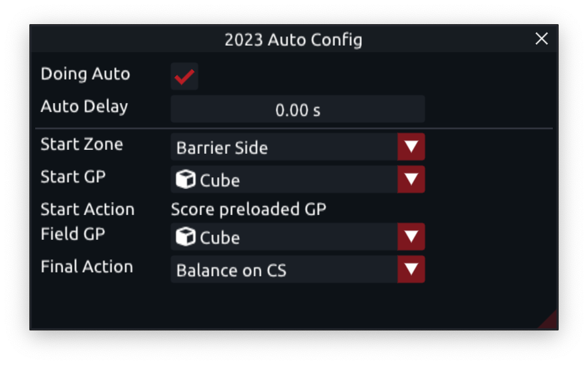Click the Start Zone label

81,144
